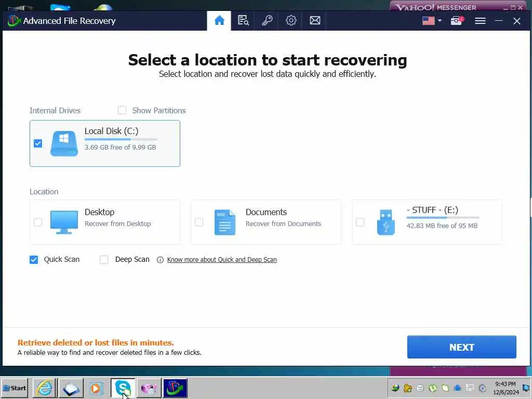Open Skype from the taskbar

tap(123, 388)
